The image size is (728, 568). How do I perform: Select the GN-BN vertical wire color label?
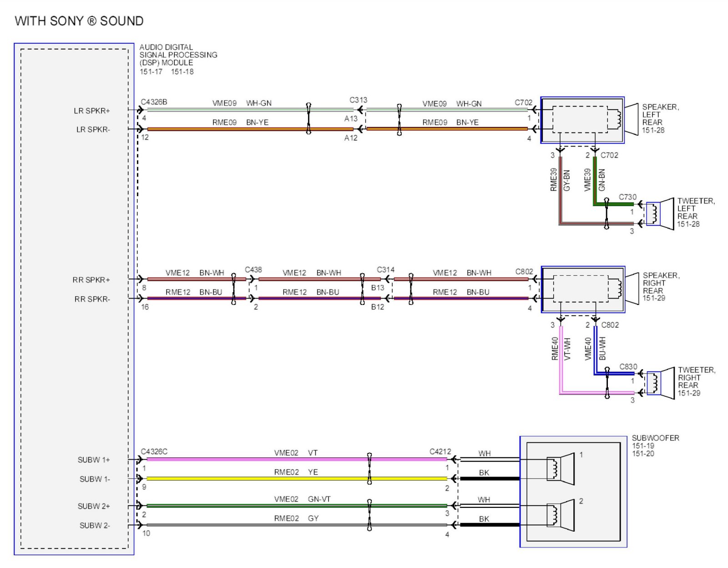tap(602, 180)
